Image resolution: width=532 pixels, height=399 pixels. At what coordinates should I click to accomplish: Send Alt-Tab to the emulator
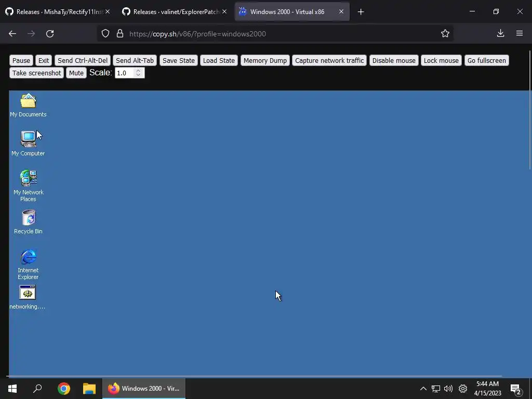pyautogui.click(x=135, y=60)
